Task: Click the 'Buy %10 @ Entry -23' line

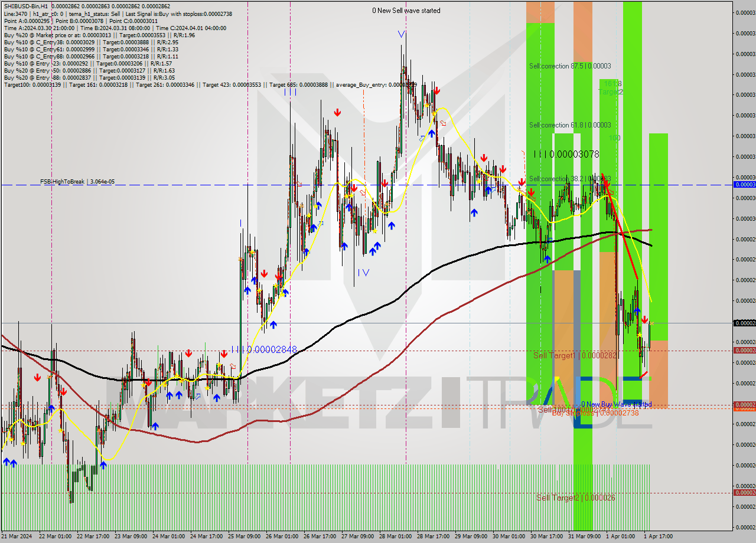Action: click(x=87, y=63)
